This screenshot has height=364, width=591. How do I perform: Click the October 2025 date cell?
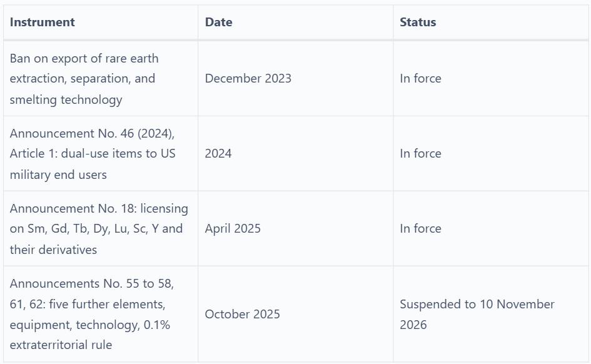(295, 314)
